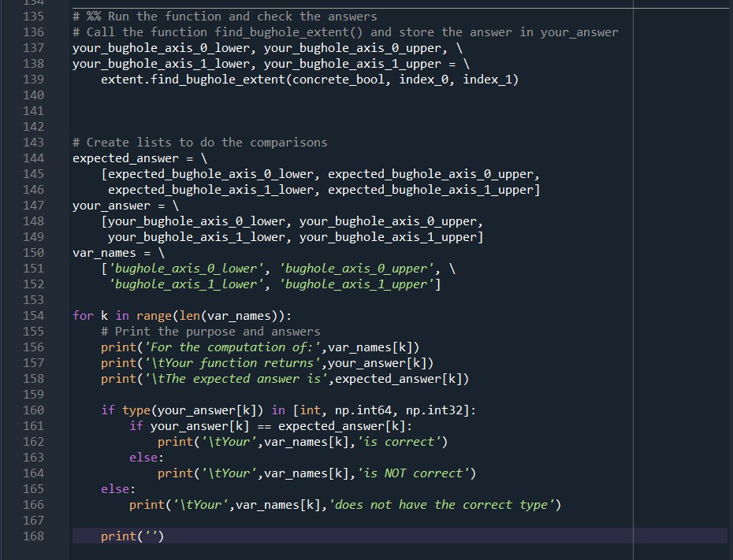
Task: Click 'your_bughole_axis_0_upper' on line 137
Action: [352, 48]
